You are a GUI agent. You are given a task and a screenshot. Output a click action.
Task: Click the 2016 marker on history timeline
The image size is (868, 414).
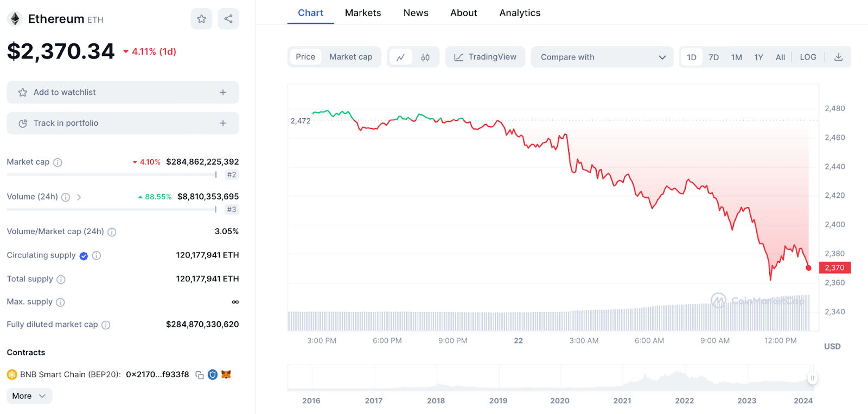tap(311, 401)
